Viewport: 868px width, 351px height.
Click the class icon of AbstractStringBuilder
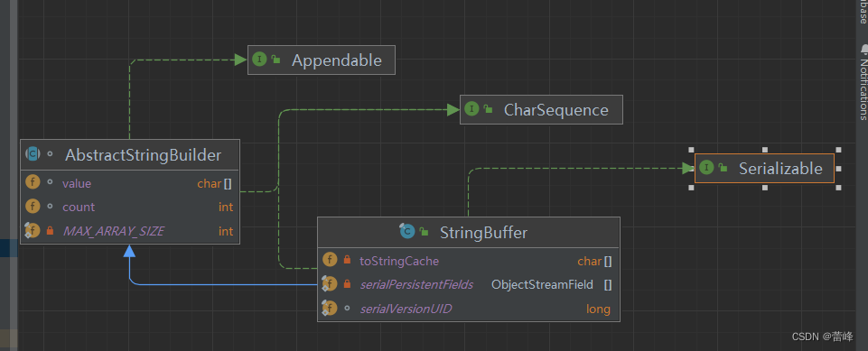point(33,154)
